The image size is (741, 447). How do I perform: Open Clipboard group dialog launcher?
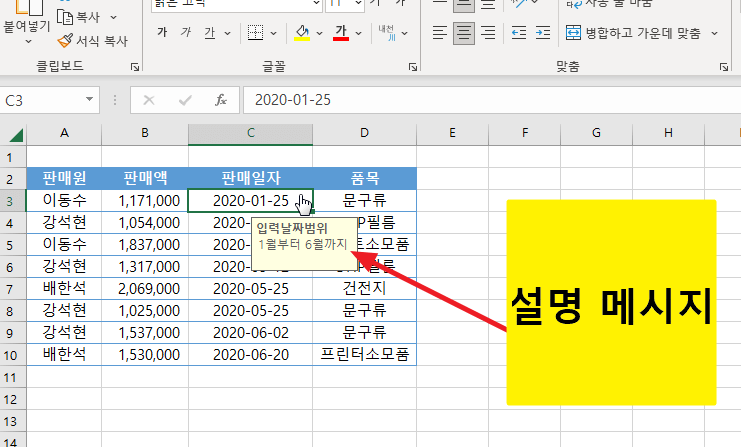135,67
